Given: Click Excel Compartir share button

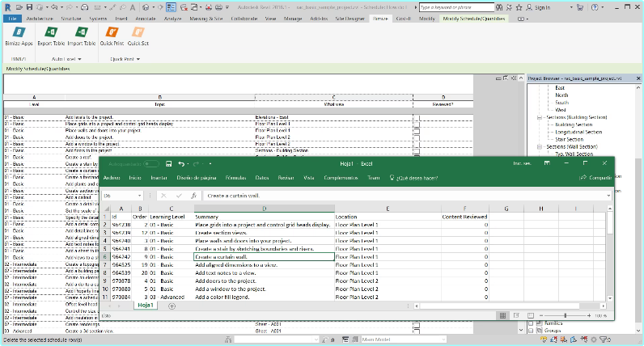Looking at the screenshot, I should [596, 178].
